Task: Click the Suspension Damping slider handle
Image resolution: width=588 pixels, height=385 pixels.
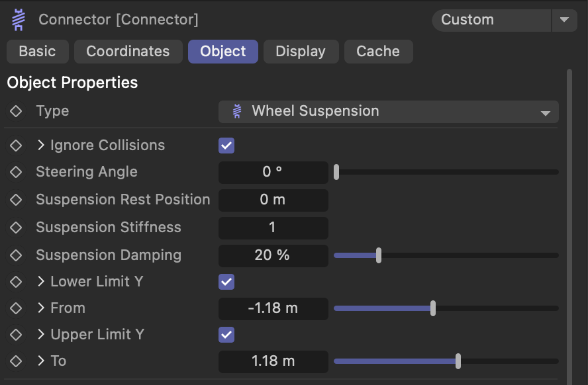Action: (379, 255)
